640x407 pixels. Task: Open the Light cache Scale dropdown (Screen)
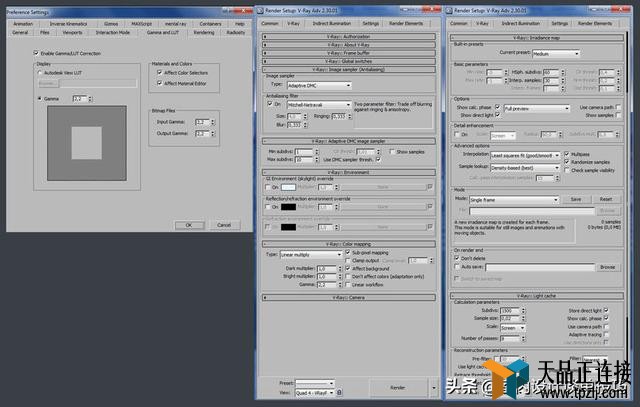[513, 328]
